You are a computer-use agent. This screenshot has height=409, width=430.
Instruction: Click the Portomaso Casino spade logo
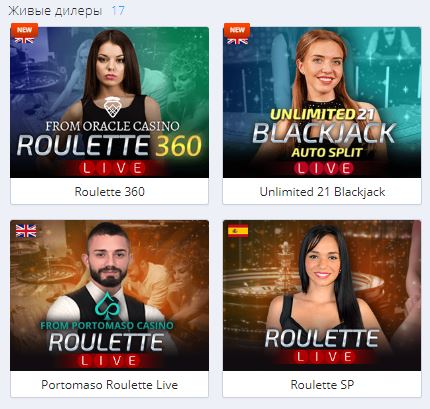point(107,306)
